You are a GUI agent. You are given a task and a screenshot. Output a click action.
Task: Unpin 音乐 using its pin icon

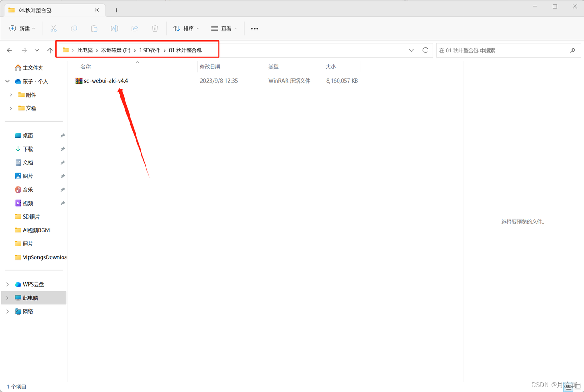tap(63, 190)
